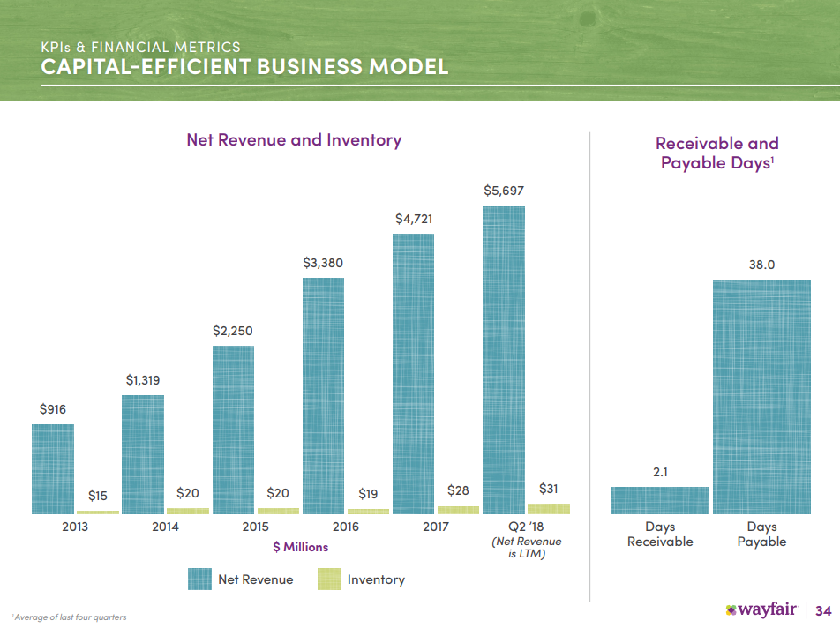Select the Days Payable bar
This screenshot has width=840, height=628.
(761, 397)
